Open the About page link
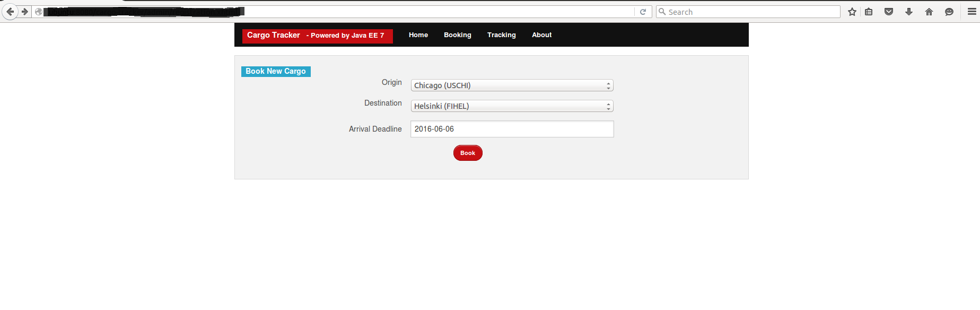Screen dimensions: 980x310 tap(541, 35)
